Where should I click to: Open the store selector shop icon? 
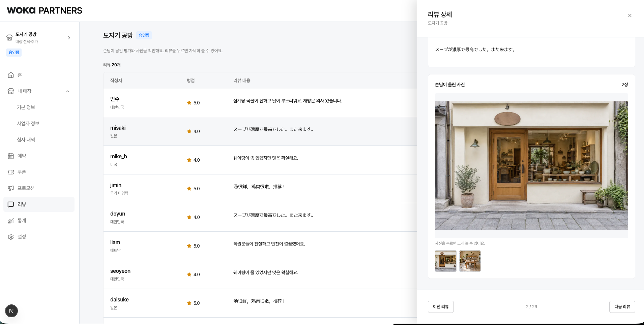pyautogui.click(x=9, y=38)
